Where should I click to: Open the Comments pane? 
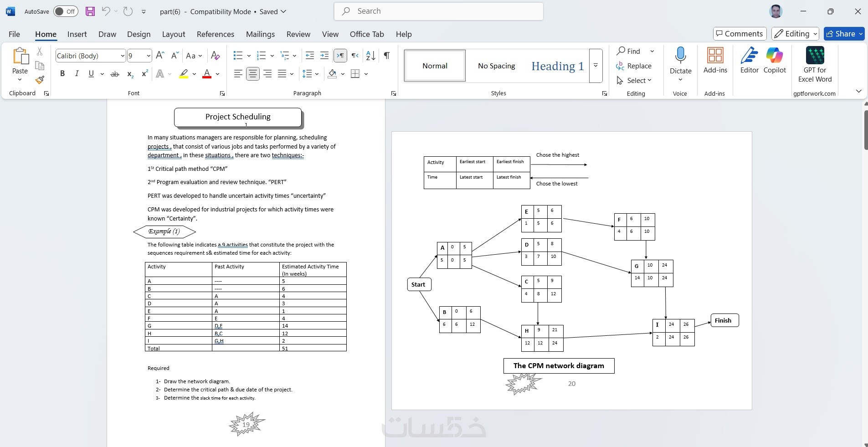(x=740, y=34)
